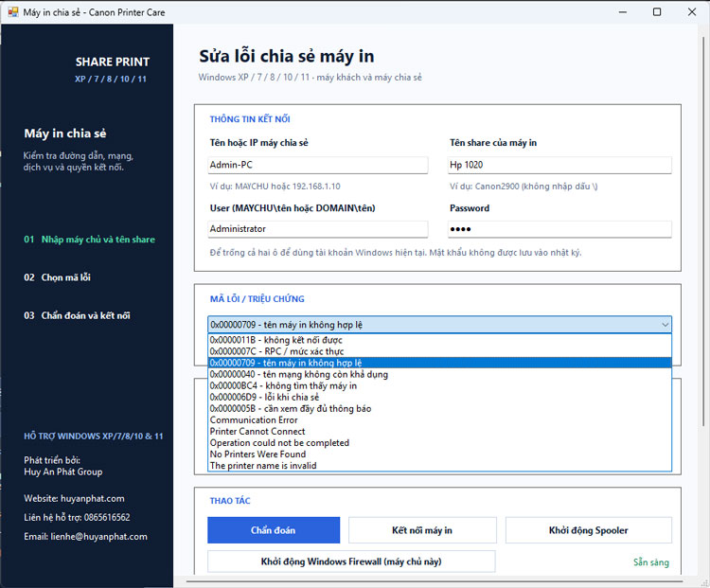Viewport: 710px width, 588px height.
Task: Select 0x0000011B - không kết nối được
Action: click(439, 340)
